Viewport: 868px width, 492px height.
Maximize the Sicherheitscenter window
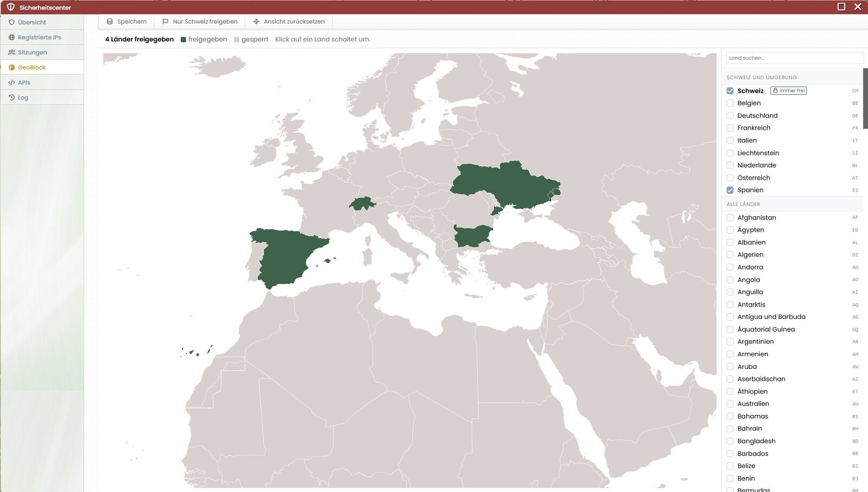841,7
